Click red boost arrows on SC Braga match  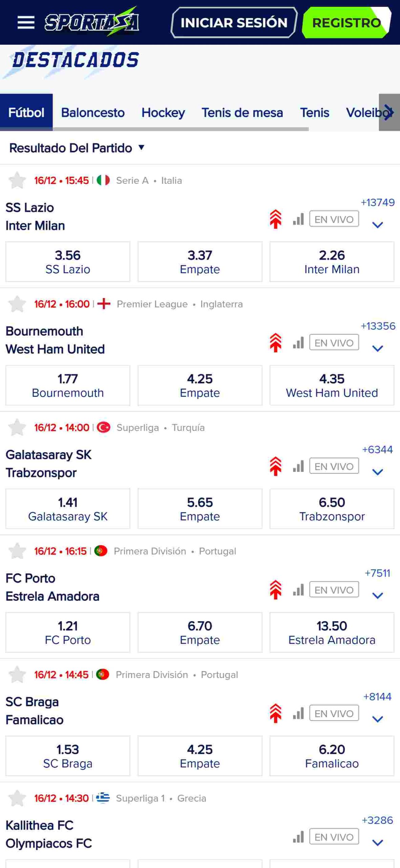pyautogui.click(x=276, y=713)
